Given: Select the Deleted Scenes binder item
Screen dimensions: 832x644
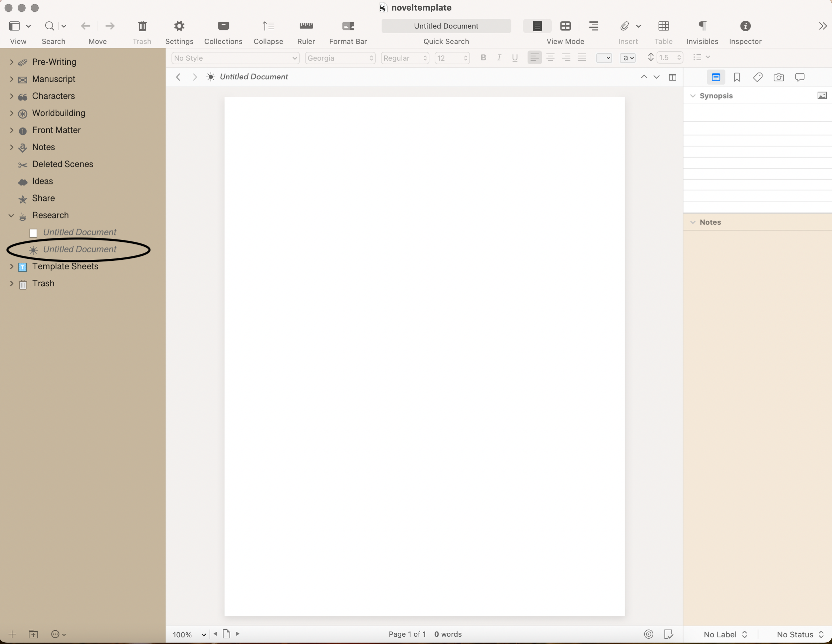Looking at the screenshot, I should click(63, 164).
